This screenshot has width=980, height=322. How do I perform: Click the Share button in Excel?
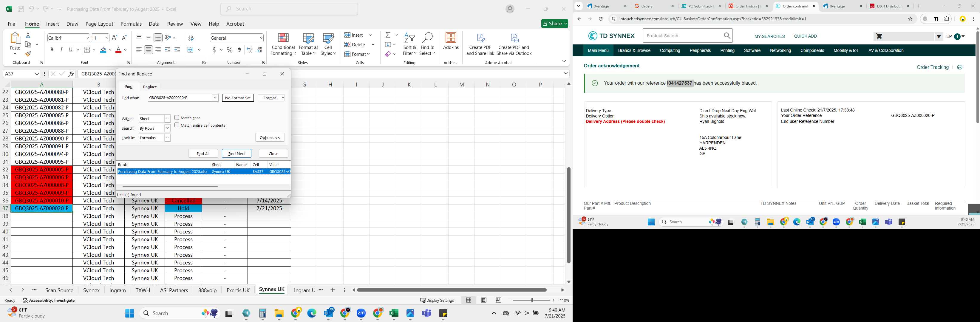[x=555, y=24]
